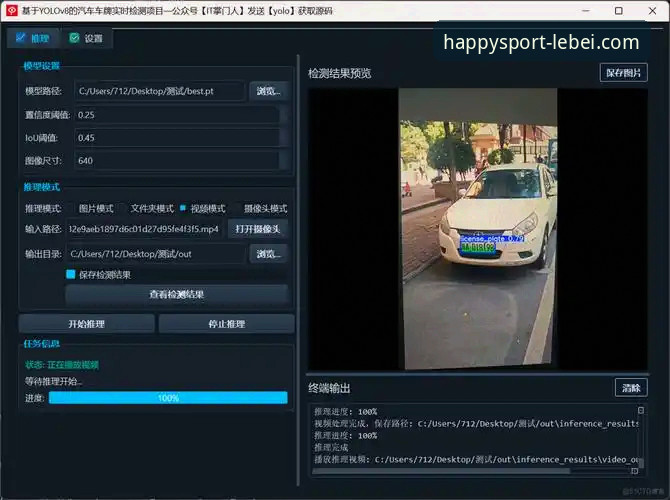Start inference with 开始推理
670x500 pixels.
point(86,324)
